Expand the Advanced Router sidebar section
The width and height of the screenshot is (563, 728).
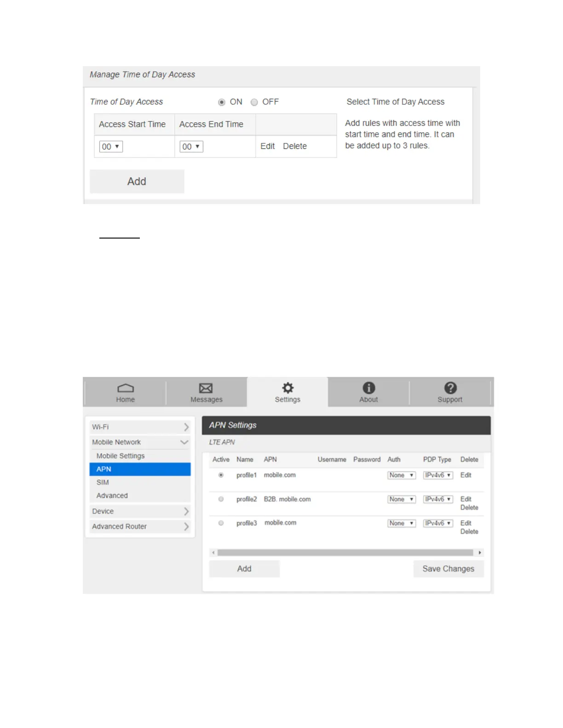tap(140, 526)
